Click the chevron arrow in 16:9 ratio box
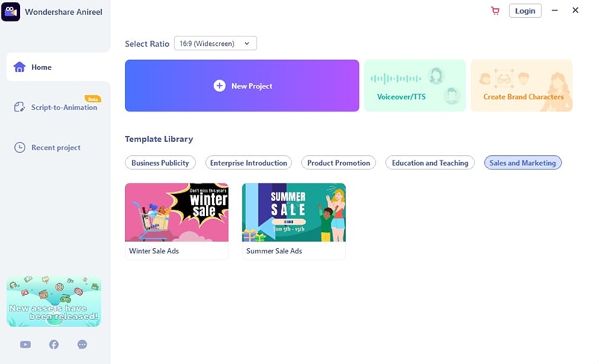Screen dimensions: 595x364 (247, 44)
